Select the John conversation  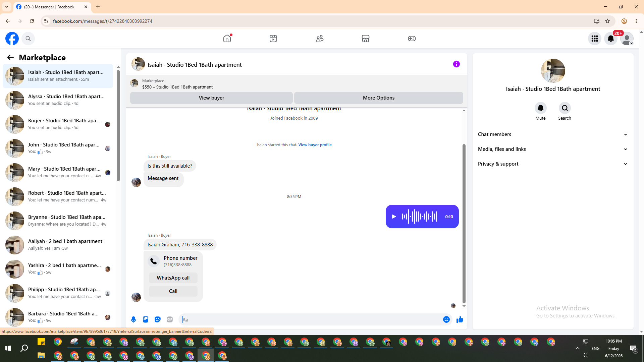tap(58, 148)
